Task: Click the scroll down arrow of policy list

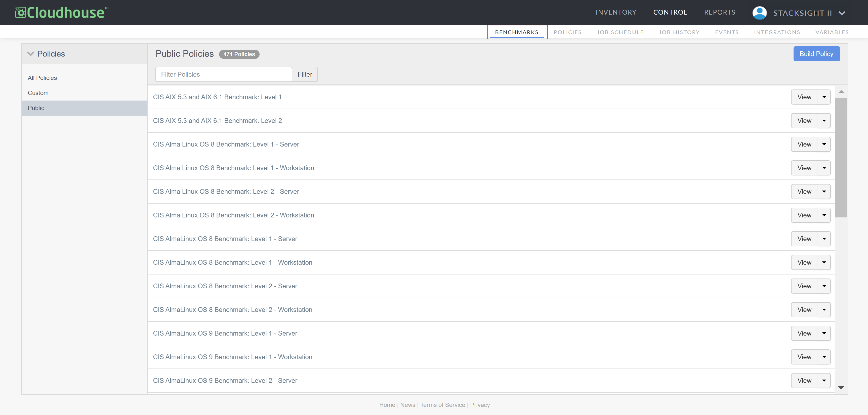Action: (x=841, y=387)
